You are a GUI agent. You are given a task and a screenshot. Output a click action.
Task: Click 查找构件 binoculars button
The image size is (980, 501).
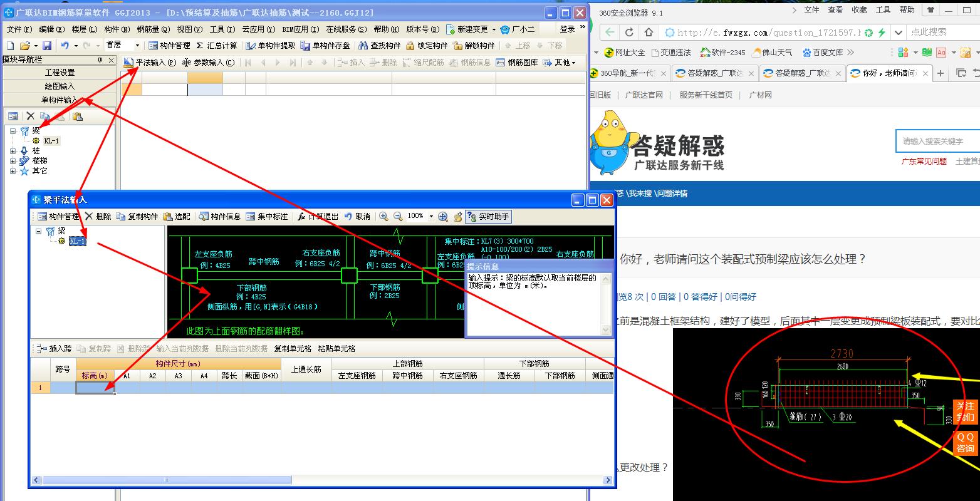[379, 46]
